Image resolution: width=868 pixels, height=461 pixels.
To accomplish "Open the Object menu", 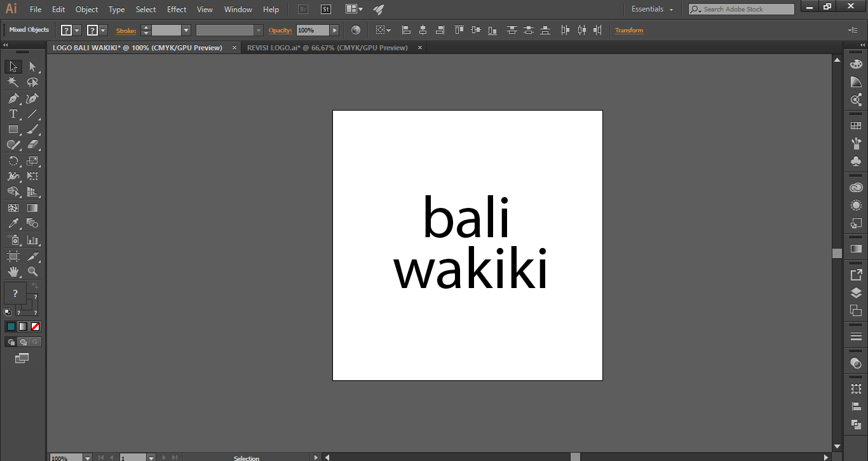I will click(x=86, y=10).
